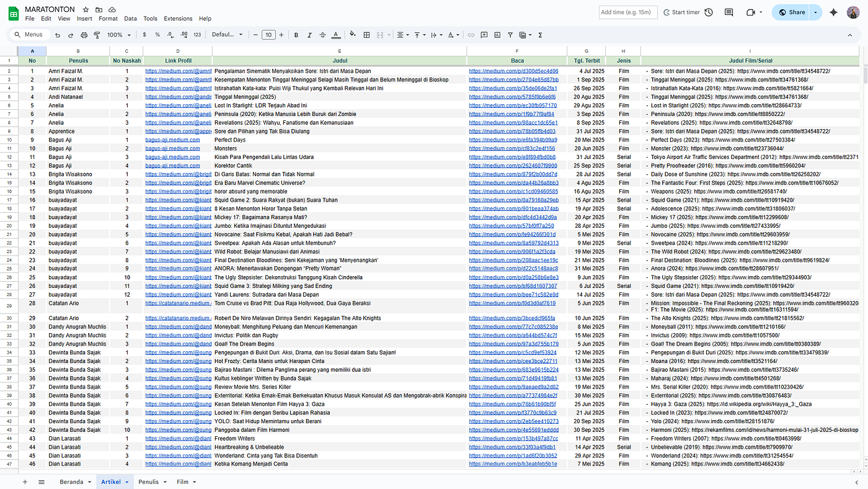Select the Judul column header cell
Image resolution: width=868 pixels, height=489 pixels.
pyautogui.click(x=339, y=61)
